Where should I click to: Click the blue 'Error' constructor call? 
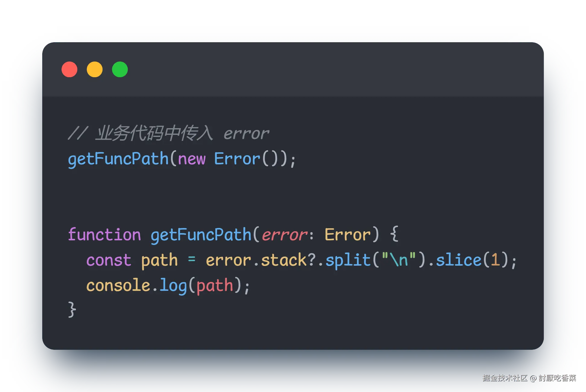coord(237,159)
